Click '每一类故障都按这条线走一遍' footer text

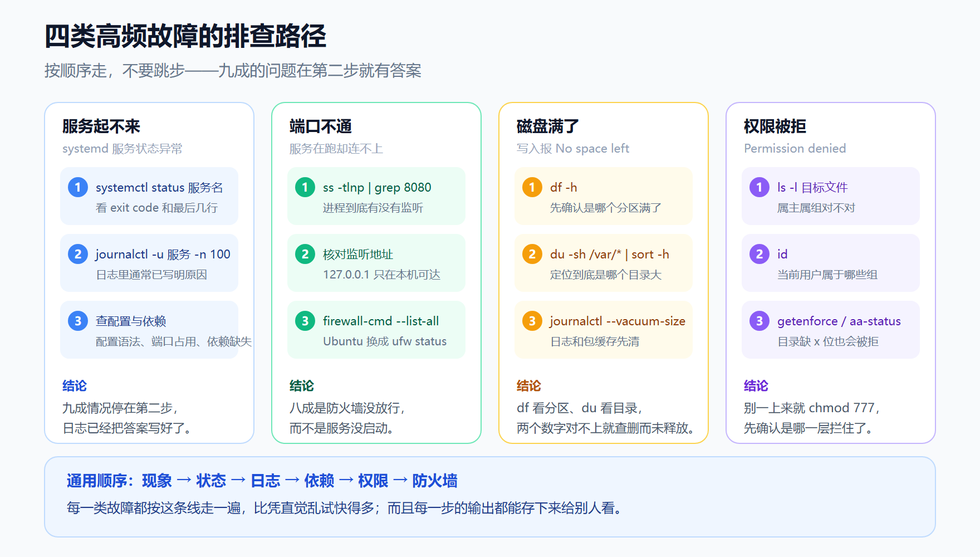point(154,508)
